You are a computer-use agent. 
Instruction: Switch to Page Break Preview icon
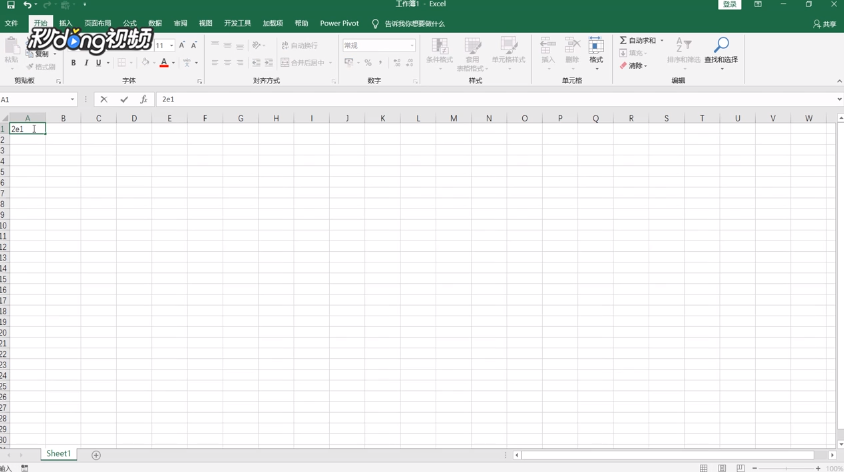(x=741, y=468)
